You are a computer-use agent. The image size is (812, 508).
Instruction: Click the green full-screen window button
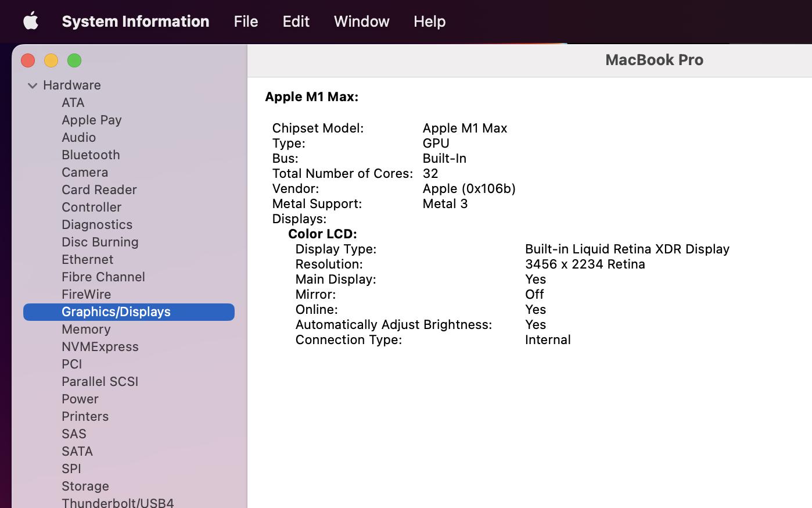click(74, 60)
